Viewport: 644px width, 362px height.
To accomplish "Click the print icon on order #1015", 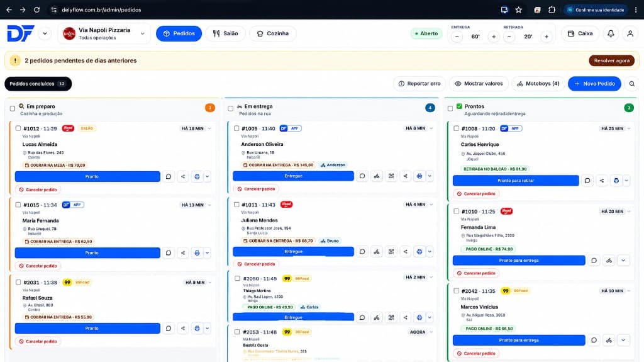I will tap(197, 252).
